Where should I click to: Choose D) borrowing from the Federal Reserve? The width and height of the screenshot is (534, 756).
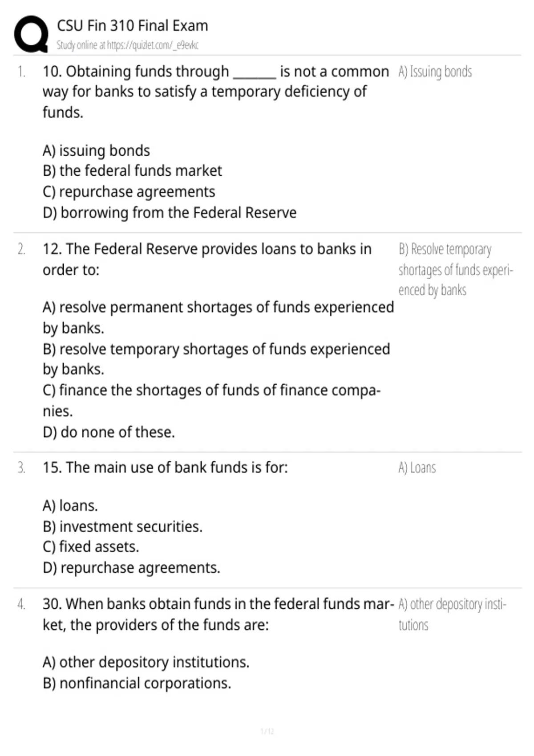(170, 213)
